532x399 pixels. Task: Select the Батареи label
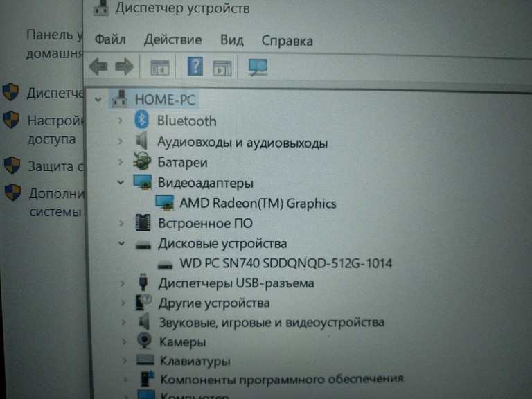pos(183,163)
